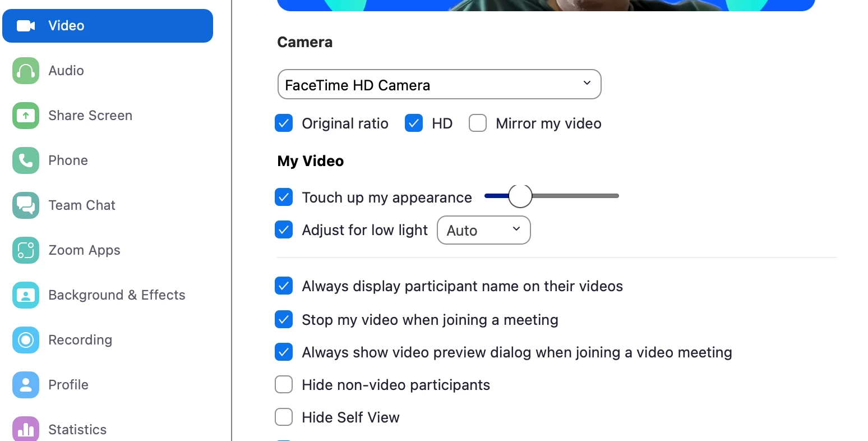The width and height of the screenshot is (868, 441).
Task: Click the Team Chat bubbles icon
Action: tap(26, 205)
